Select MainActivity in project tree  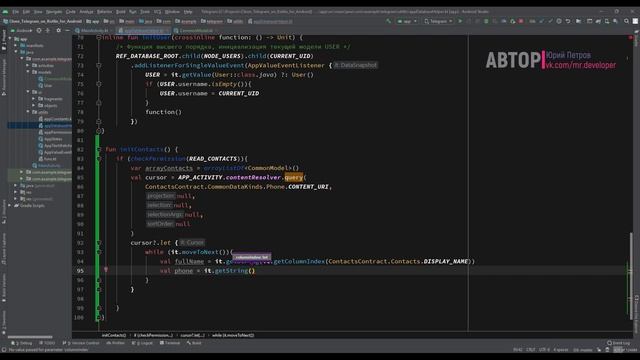[x=47, y=165]
